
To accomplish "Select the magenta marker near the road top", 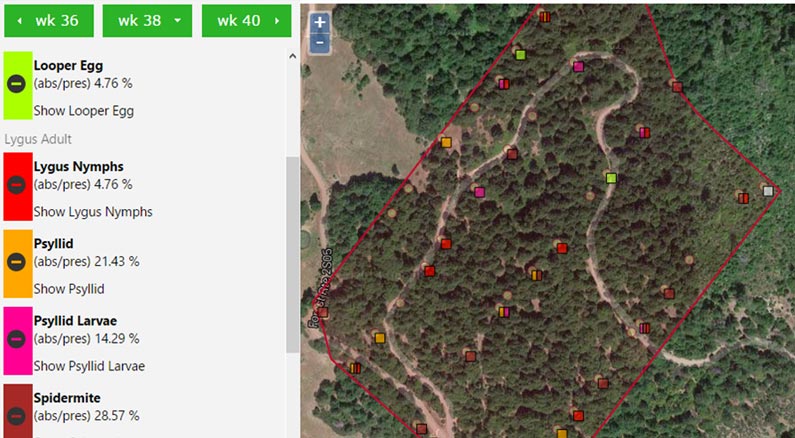I will coord(579,67).
